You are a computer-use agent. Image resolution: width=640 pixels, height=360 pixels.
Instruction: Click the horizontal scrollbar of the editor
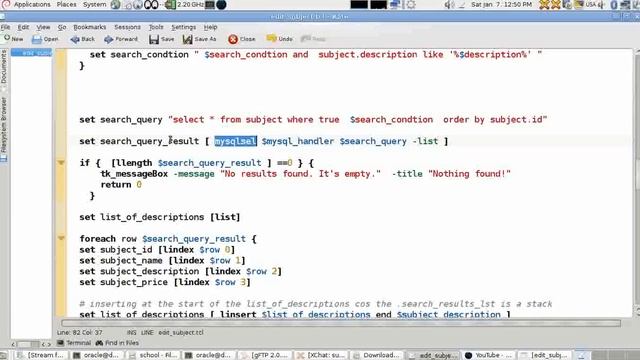[341, 323]
